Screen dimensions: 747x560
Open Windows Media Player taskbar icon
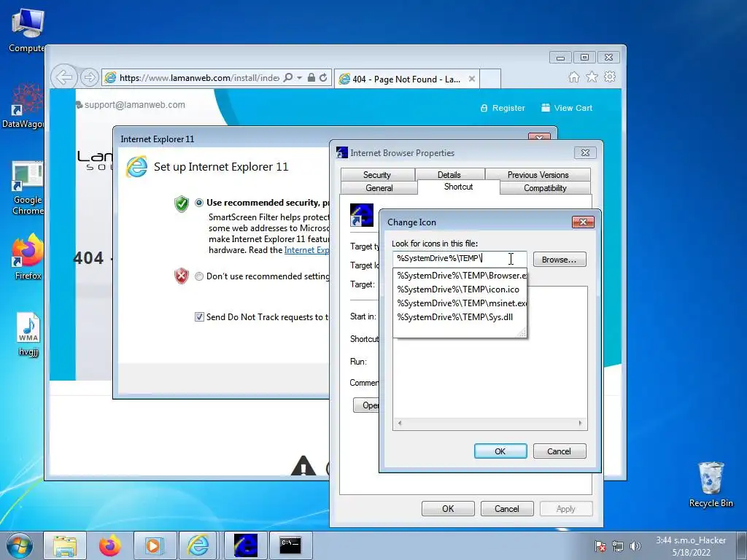coord(155,545)
